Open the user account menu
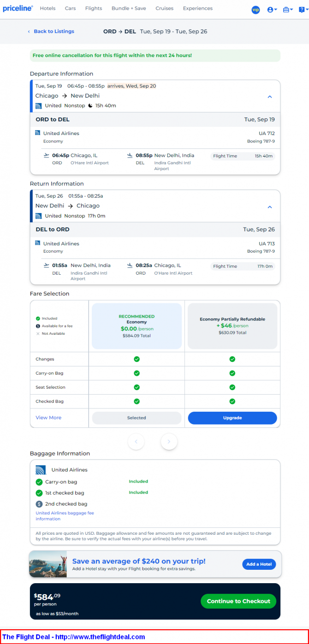The width and height of the screenshot is (309, 644). 272,10
